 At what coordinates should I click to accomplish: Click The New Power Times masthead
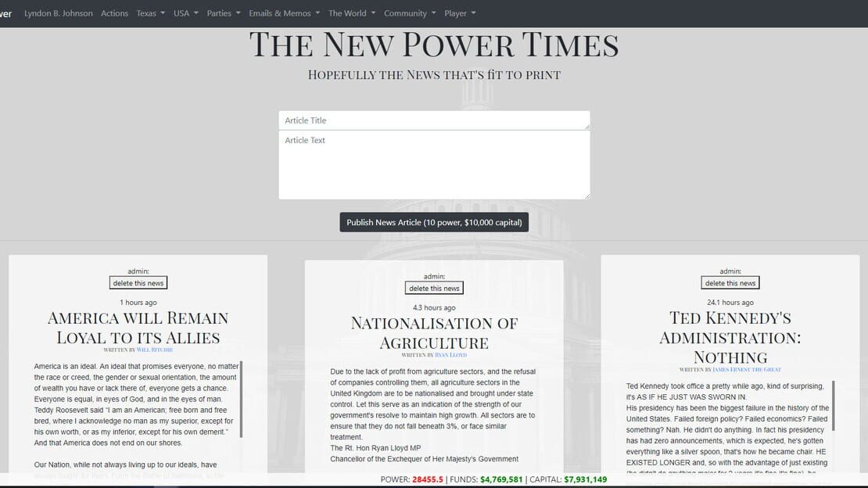434,45
